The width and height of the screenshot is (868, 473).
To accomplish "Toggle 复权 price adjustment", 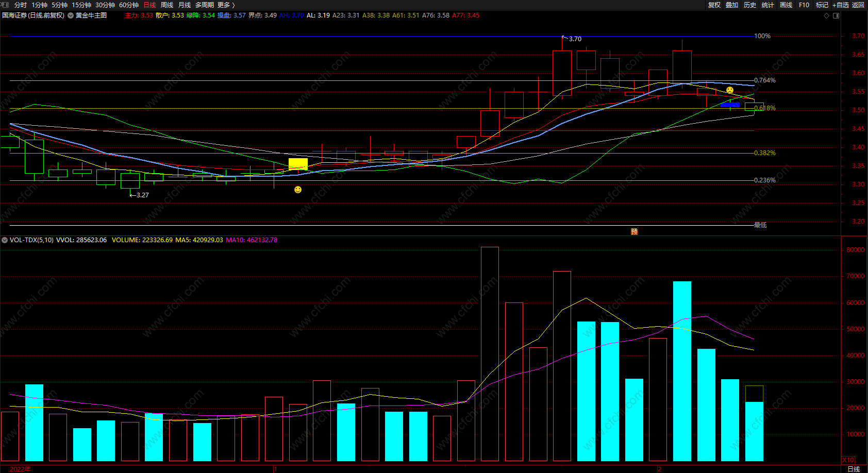I will point(714,5).
